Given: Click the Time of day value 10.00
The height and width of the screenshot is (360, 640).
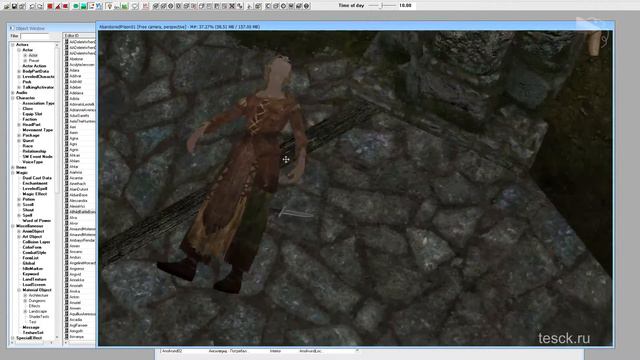Looking at the screenshot, I should [x=405, y=6].
